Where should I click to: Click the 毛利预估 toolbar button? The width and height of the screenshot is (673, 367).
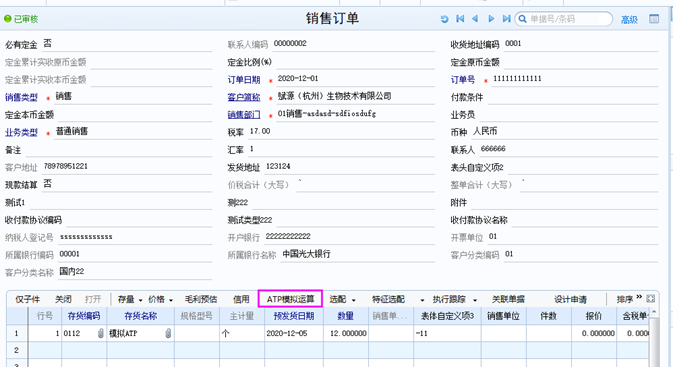coord(201,299)
